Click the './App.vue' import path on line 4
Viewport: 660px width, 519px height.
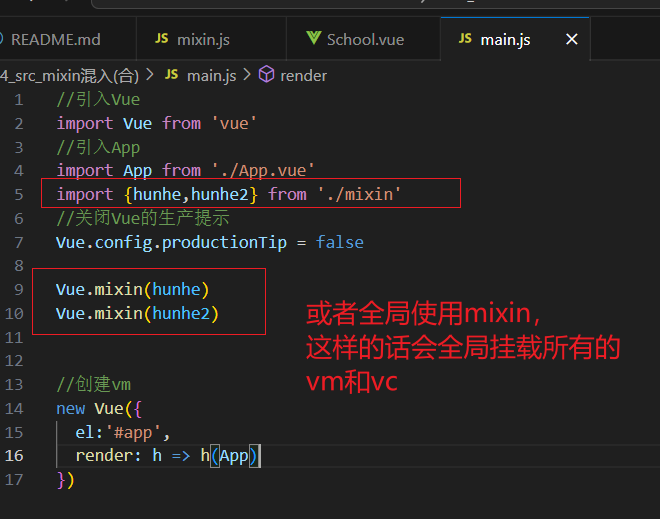[263, 170]
